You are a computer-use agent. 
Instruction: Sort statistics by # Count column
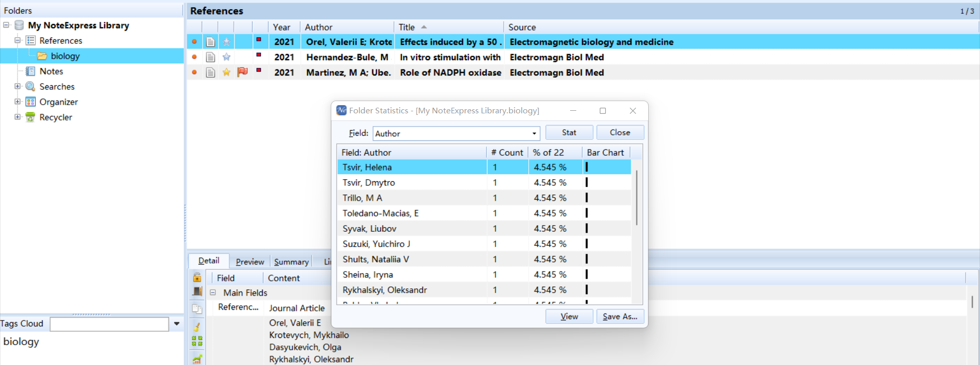507,152
